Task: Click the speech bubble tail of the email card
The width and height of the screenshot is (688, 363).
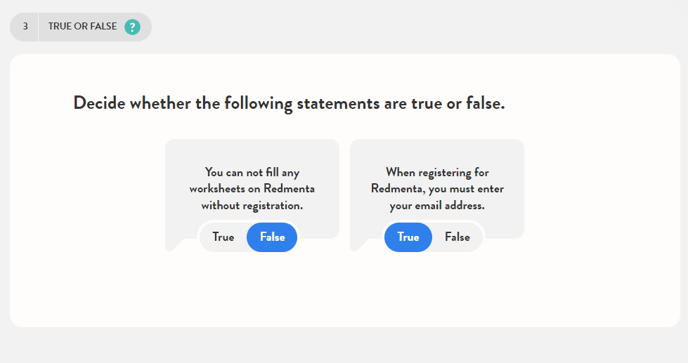Action: (x=360, y=245)
